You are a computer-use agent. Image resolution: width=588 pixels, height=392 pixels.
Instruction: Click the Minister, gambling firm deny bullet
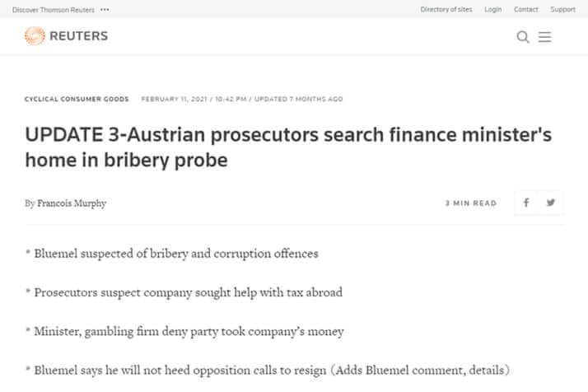184,332
